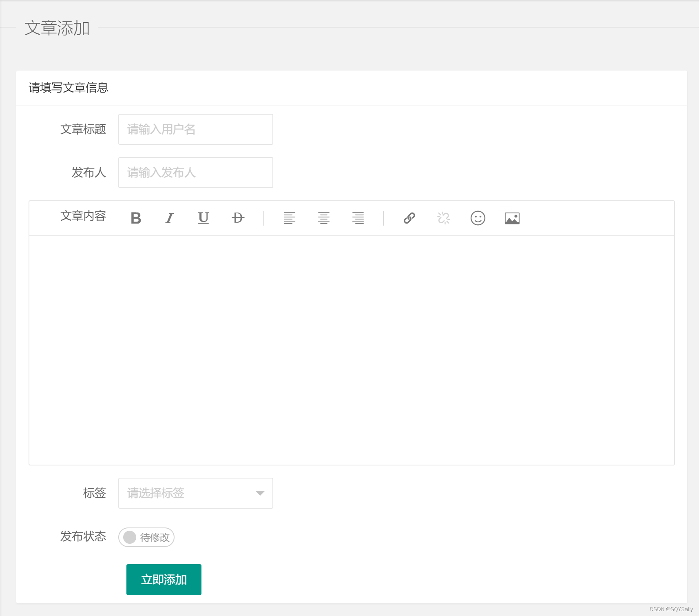Image resolution: width=699 pixels, height=616 pixels.
Task: Click the 文章标题 title input field
Action: 195,129
